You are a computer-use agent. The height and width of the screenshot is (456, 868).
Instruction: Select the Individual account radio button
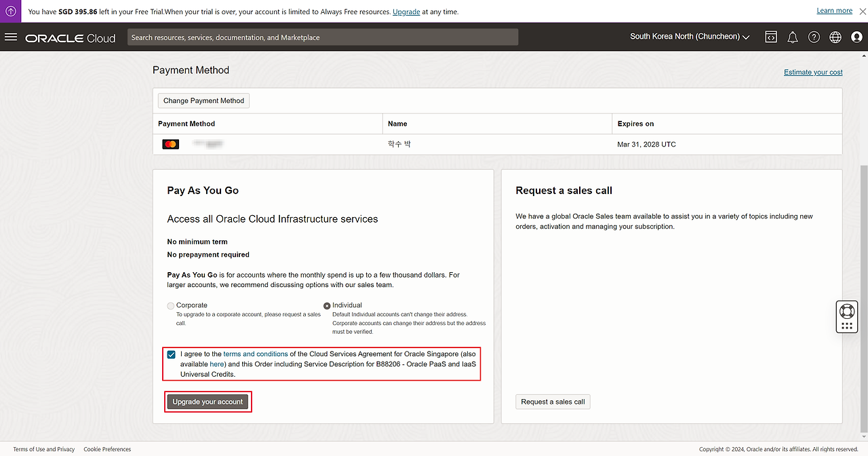[x=327, y=306]
